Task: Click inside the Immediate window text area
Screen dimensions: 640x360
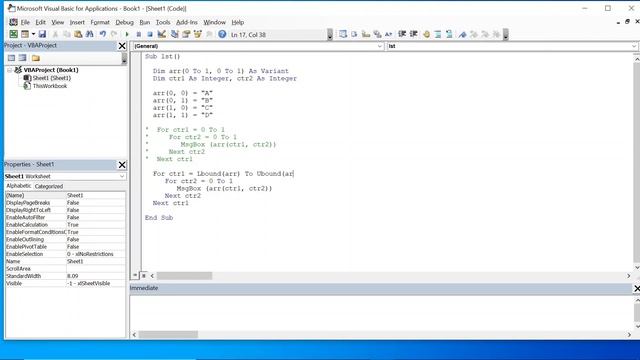Action: click(x=382, y=313)
